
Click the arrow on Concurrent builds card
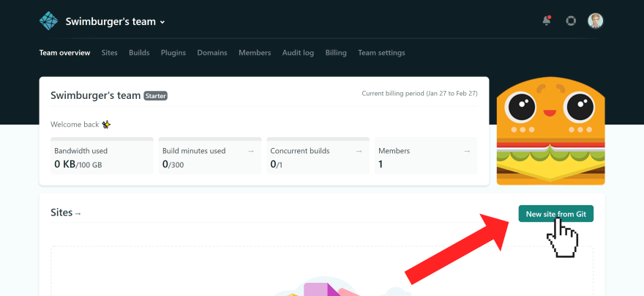point(359,151)
